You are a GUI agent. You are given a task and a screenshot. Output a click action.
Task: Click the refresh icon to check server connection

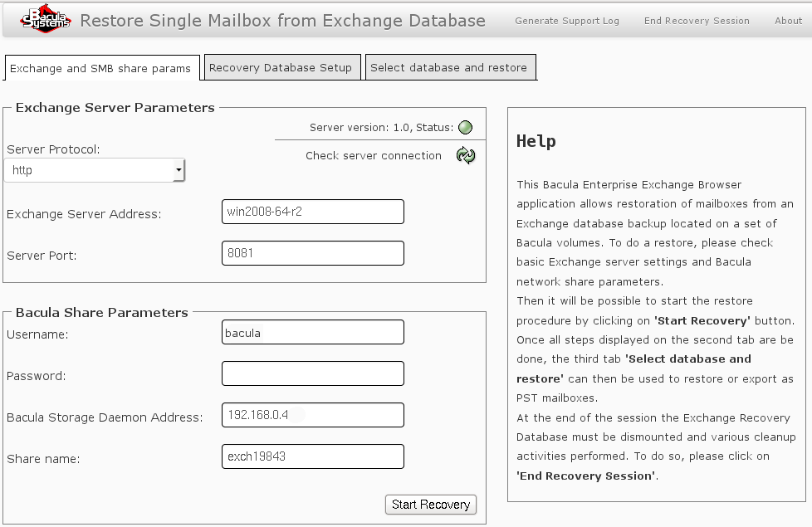point(466,155)
